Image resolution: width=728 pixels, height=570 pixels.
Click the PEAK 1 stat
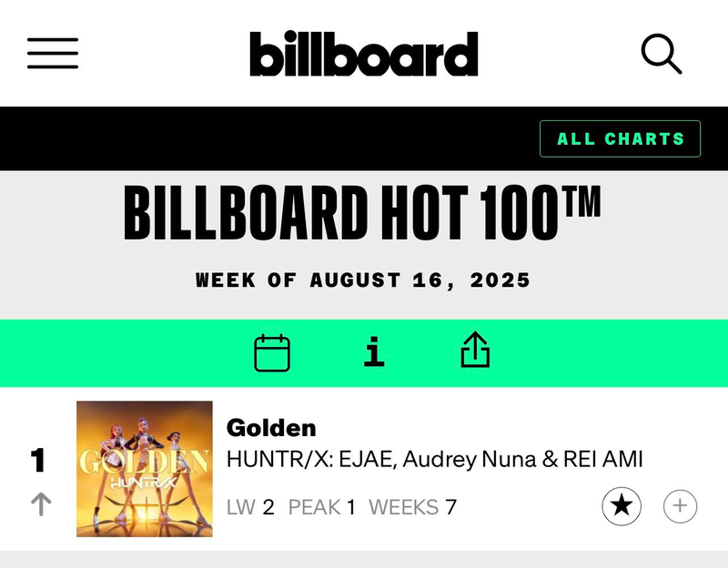coord(322,507)
